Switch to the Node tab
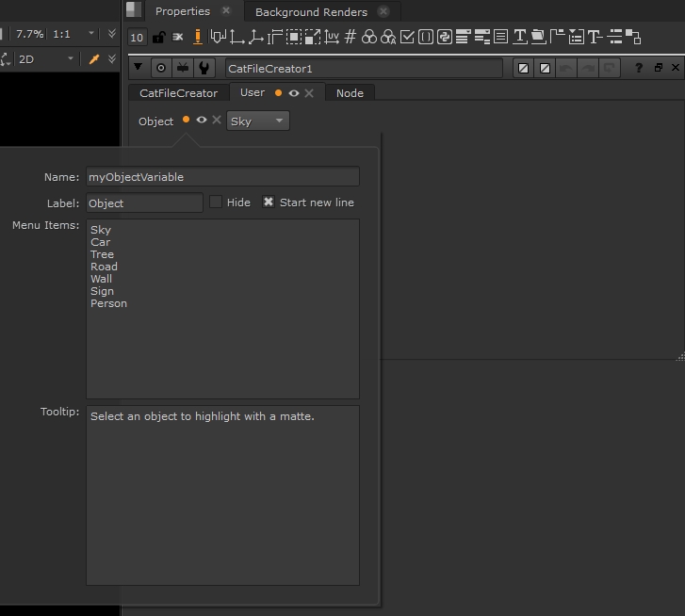 350,92
